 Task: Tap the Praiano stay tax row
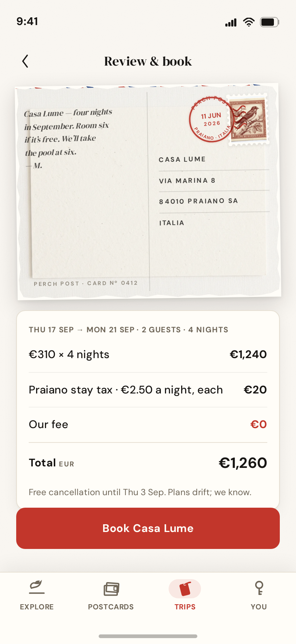click(x=148, y=390)
